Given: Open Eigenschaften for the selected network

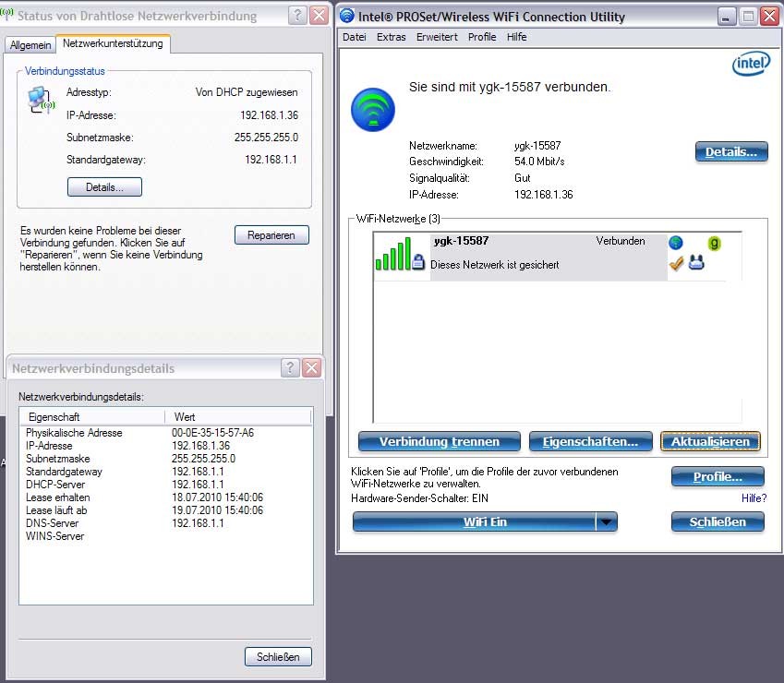Looking at the screenshot, I should 590,442.
